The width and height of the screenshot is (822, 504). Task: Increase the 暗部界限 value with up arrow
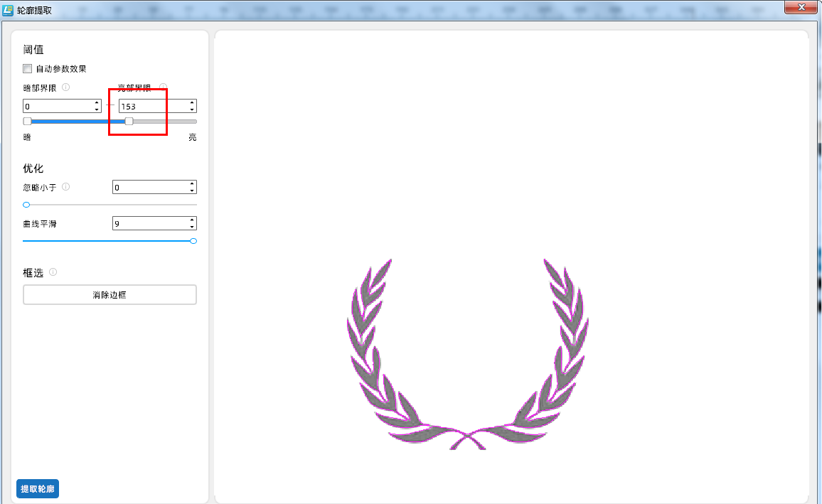pyautogui.click(x=97, y=103)
